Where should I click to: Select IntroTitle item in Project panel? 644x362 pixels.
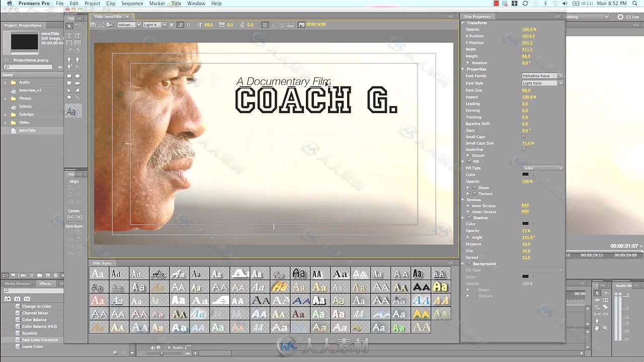(x=27, y=131)
